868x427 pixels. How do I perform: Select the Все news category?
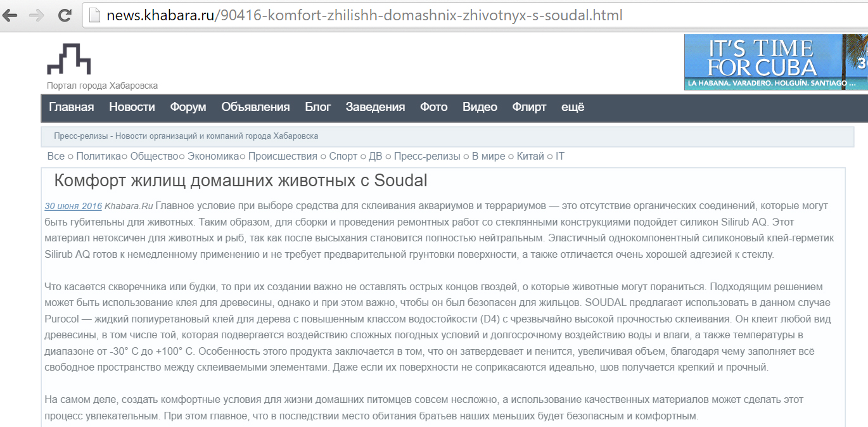(56, 156)
